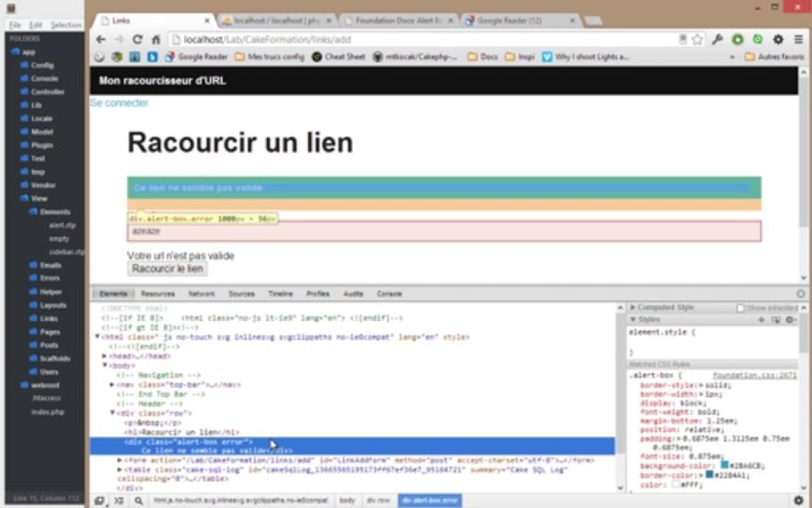The height and width of the screenshot is (508, 812).
Task: Open the Selection menu in Sublime Text
Action: 66,25
